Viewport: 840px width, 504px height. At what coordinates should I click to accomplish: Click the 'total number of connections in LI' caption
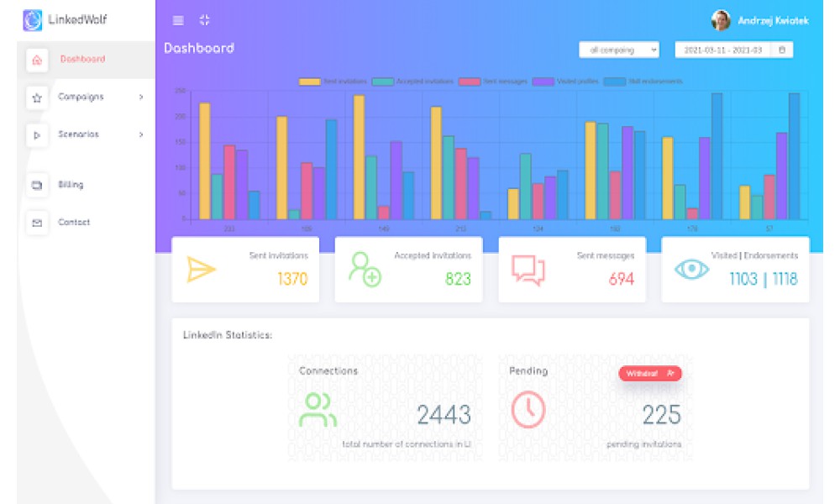pos(407,444)
